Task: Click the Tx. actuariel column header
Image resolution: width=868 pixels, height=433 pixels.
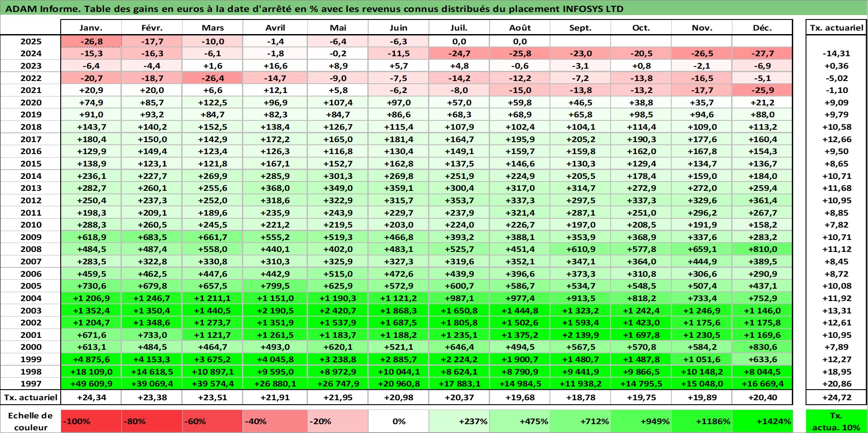Action: (836, 27)
